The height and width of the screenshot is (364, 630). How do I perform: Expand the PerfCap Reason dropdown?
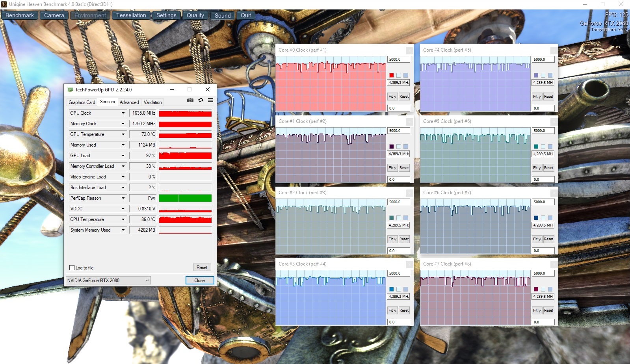pos(123,198)
